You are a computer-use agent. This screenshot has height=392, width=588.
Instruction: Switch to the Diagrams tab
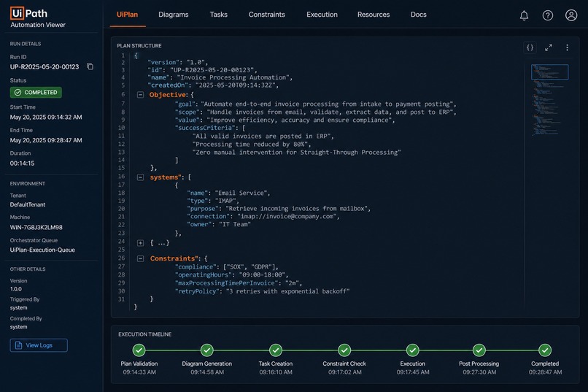tap(173, 15)
